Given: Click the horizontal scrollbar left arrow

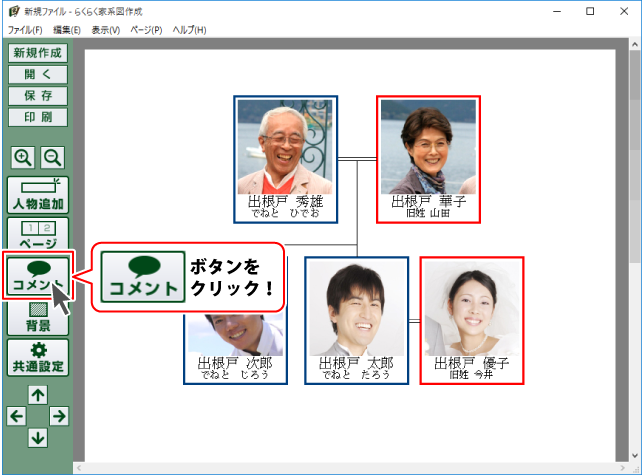Looking at the screenshot, I should click(x=79, y=468).
